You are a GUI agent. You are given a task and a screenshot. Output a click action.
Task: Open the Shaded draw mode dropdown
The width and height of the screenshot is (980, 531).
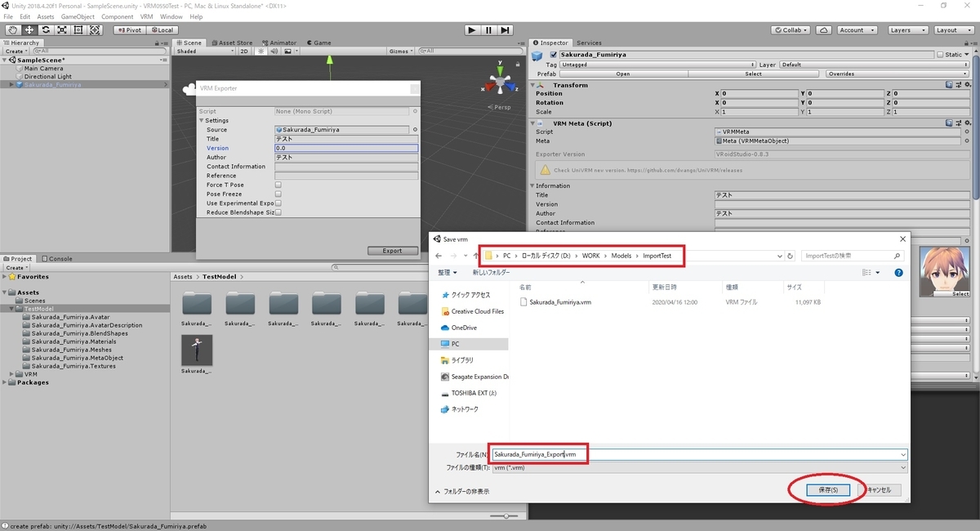click(203, 51)
